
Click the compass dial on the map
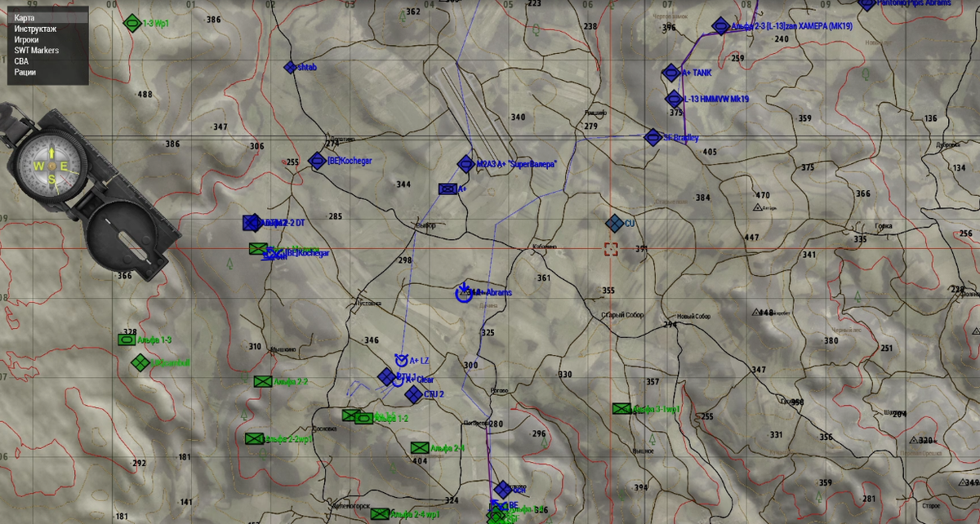coord(51,166)
